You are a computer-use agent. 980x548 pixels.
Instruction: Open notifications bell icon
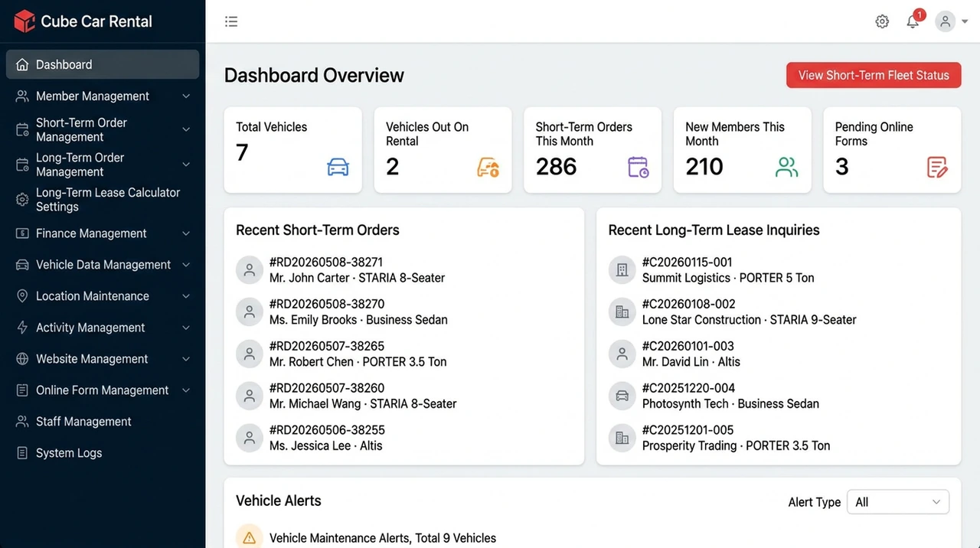pos(913,21)
